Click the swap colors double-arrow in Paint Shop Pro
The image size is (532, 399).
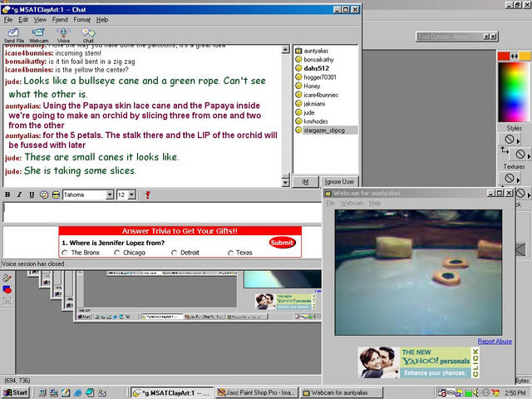point(515,56)
